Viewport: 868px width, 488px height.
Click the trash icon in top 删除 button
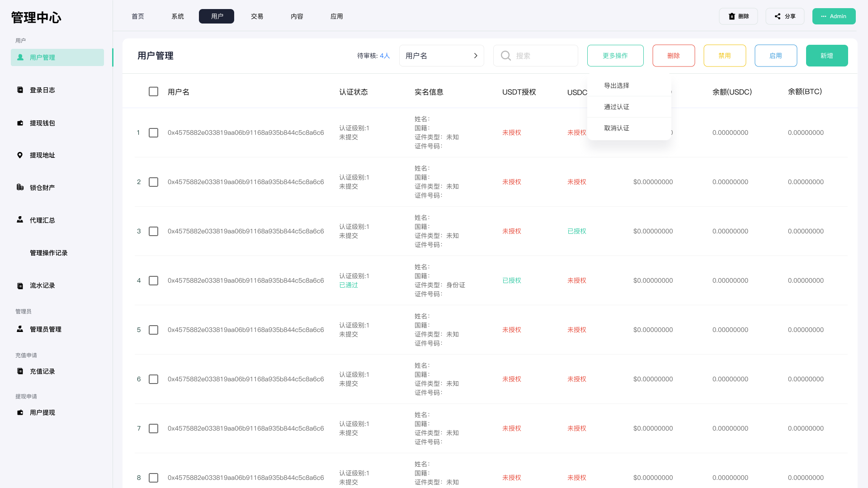pos(732,16)
